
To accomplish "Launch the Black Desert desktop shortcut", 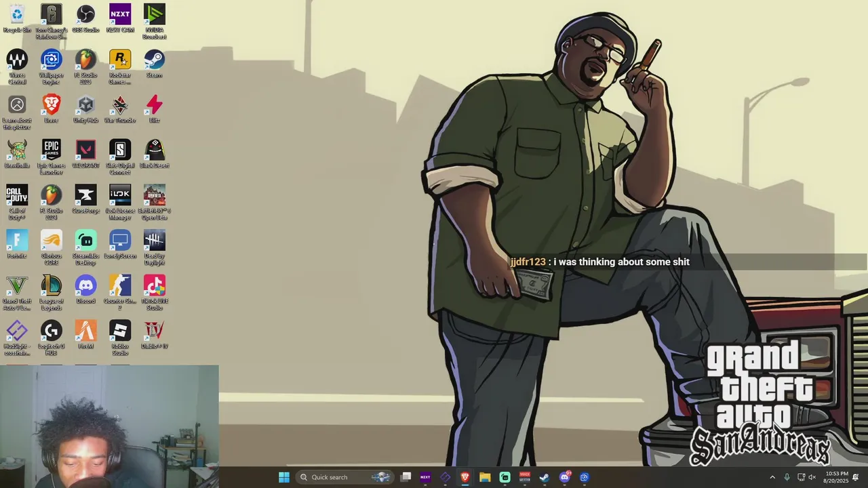I will point(154,155).
